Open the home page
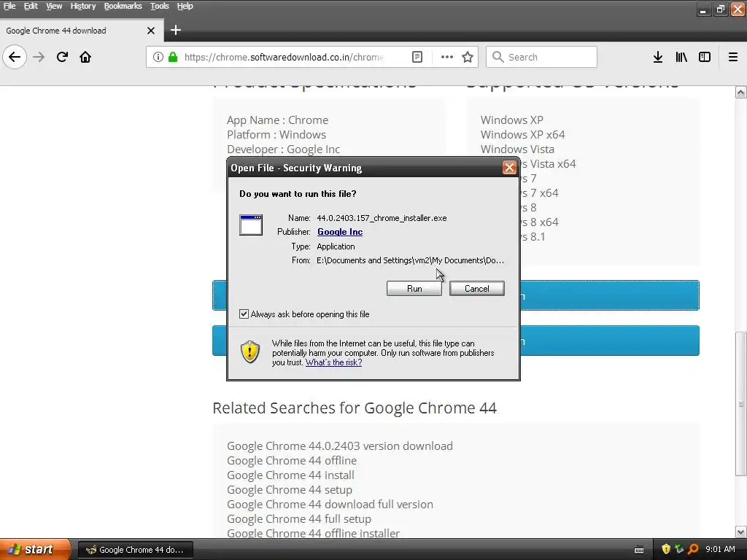Screen dimensions: 747x560 point(85,57)
